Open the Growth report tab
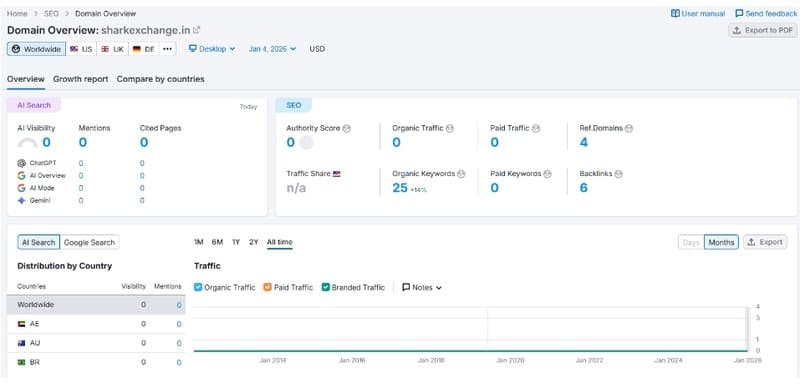Image resolution: width=800 pixels, height=388 pixels. coord(81,79)
